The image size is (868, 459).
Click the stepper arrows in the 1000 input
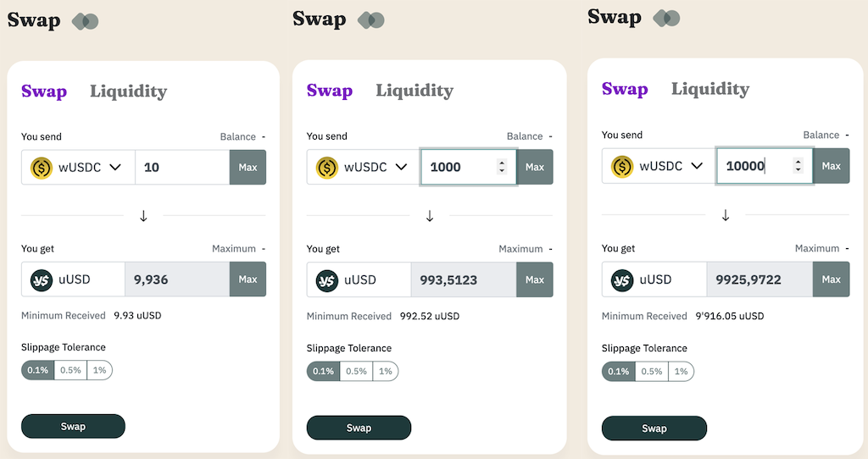click(502, 167)
